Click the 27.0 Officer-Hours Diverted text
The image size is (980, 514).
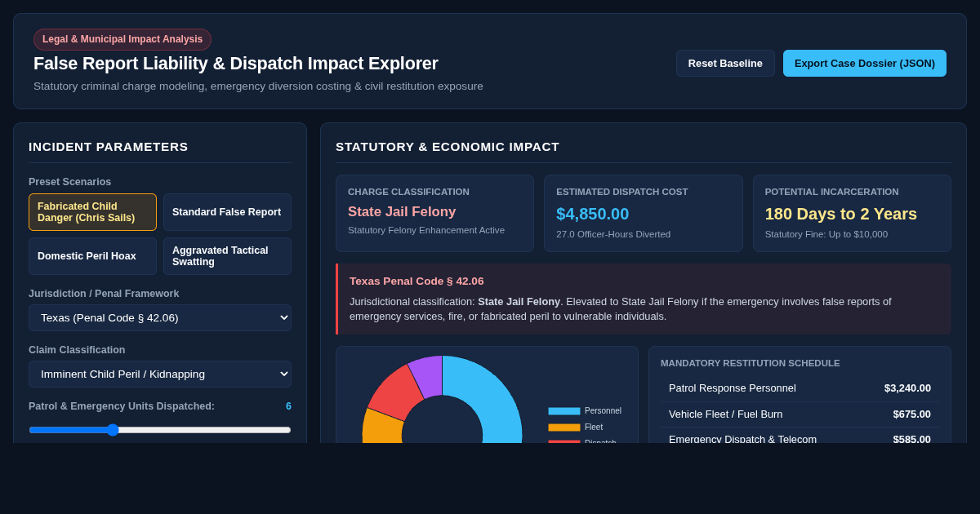click(613, 234)
